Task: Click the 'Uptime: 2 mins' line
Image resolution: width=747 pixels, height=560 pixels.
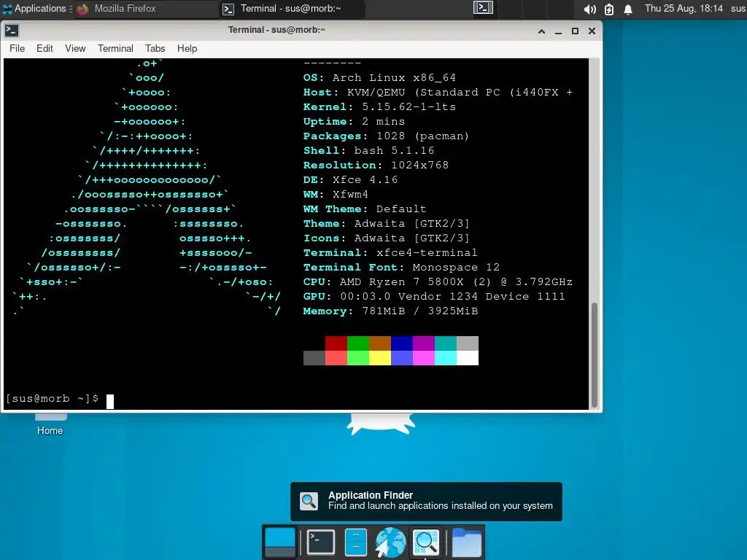Action: [354, 122]
